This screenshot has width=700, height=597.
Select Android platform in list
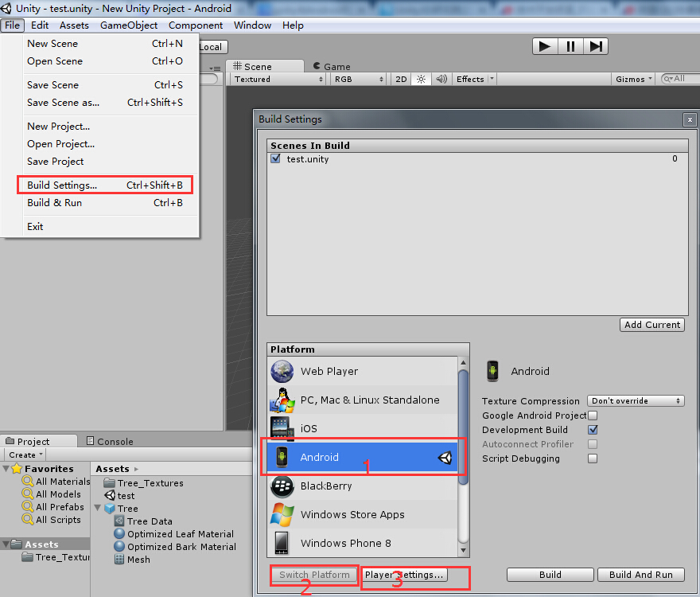point(362,457)
